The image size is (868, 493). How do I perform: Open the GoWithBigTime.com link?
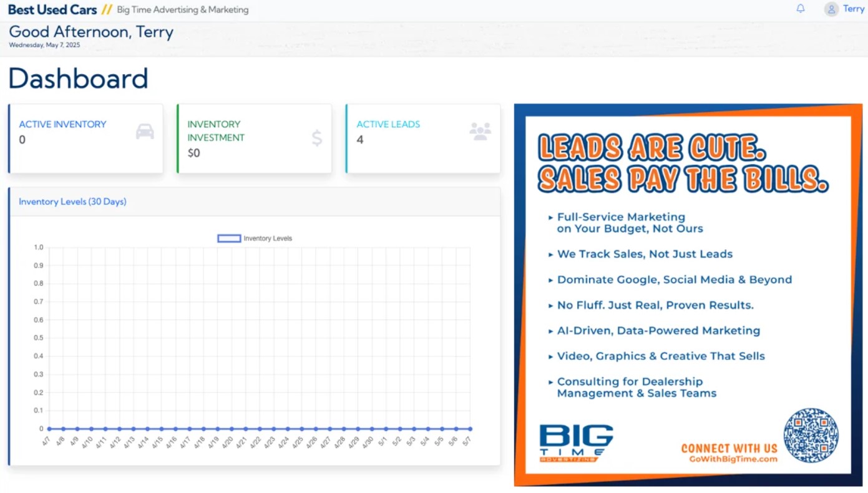coord(733,459)
